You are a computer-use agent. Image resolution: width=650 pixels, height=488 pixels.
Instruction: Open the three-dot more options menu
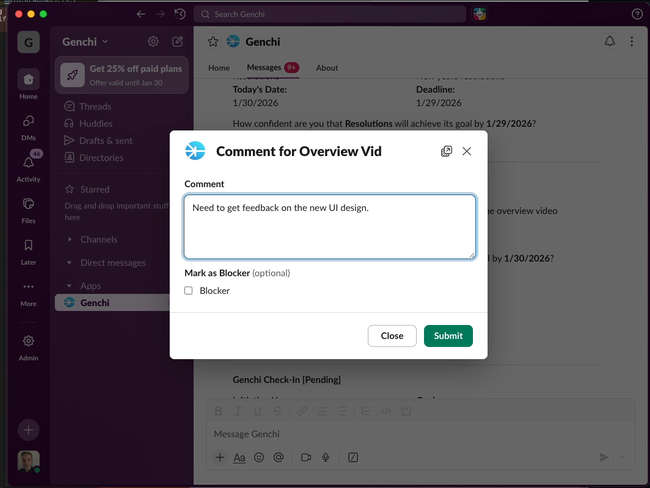[632, 41]
